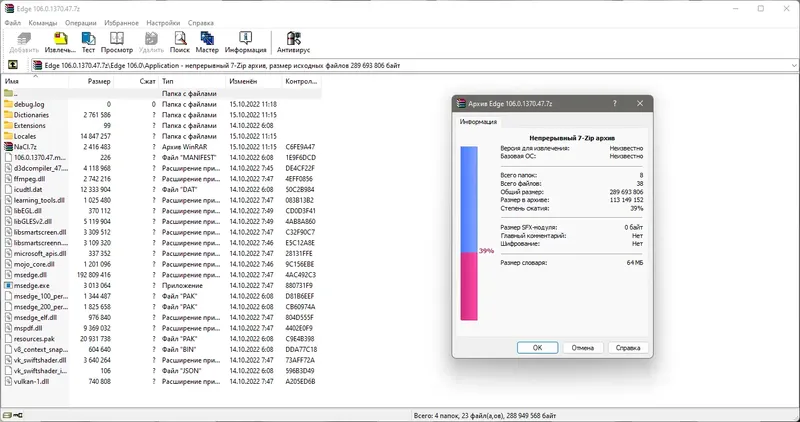Select the microsoft_apis.dll file row

pos(161,253)
